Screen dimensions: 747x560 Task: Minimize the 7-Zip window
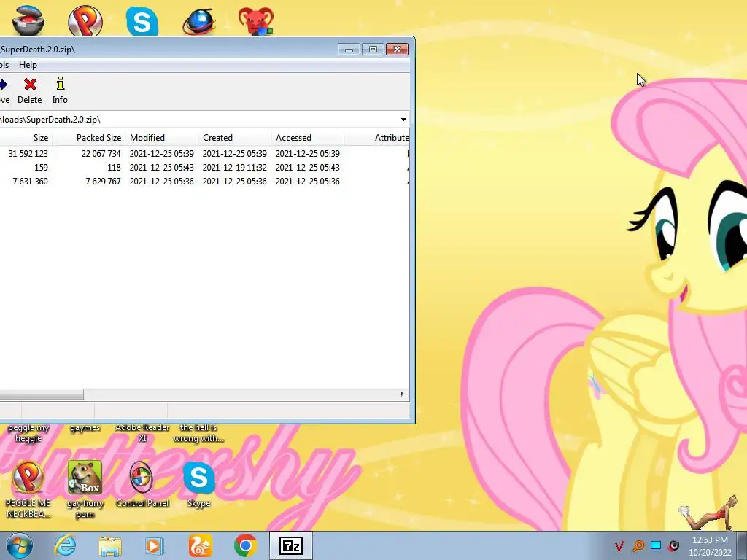tap(349, 49)
